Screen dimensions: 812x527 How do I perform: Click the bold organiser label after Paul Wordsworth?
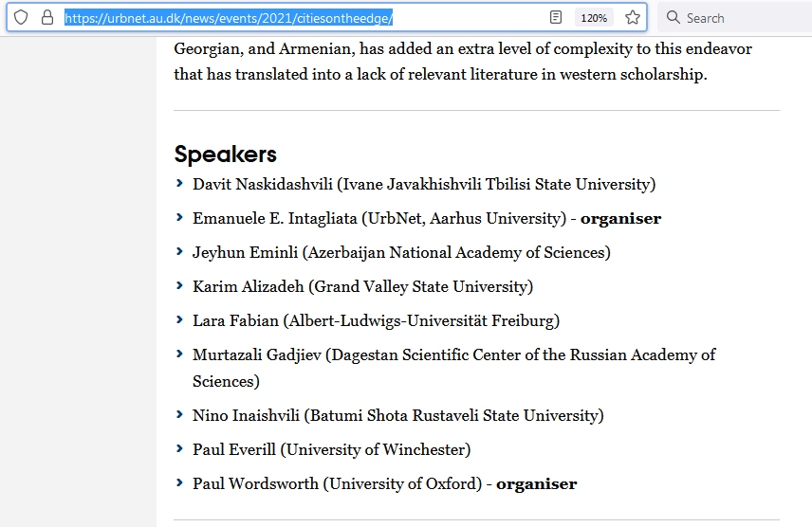point(536,483)
